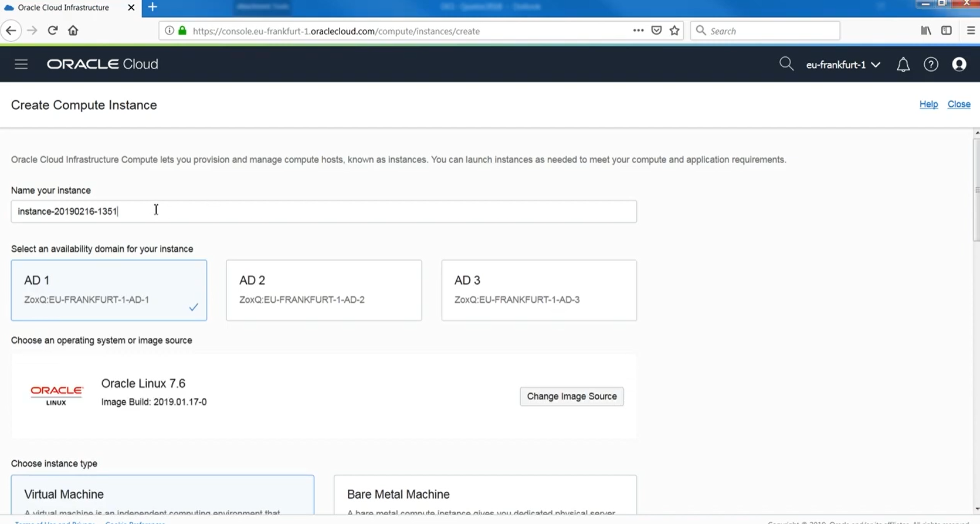
Task: Go to browser home page icon
Action: click(x=73, y=31)
